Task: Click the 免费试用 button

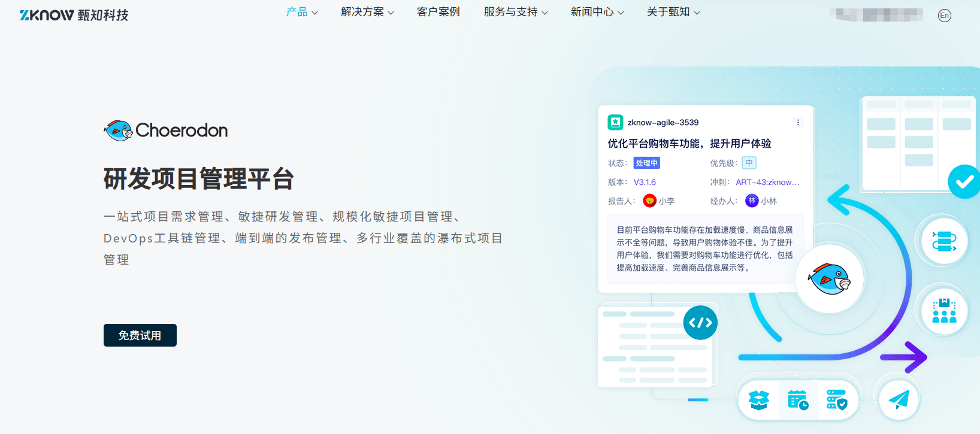Action: (140, 335)
